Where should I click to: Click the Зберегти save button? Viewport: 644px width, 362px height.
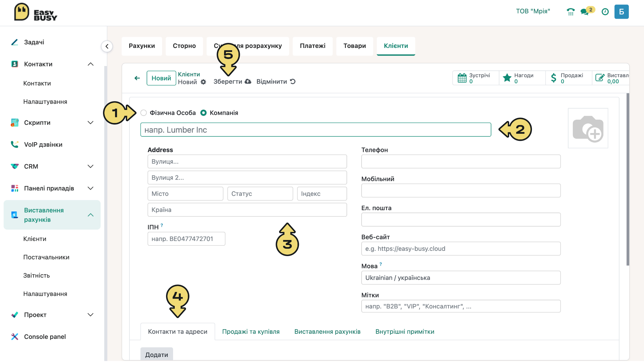232,81
